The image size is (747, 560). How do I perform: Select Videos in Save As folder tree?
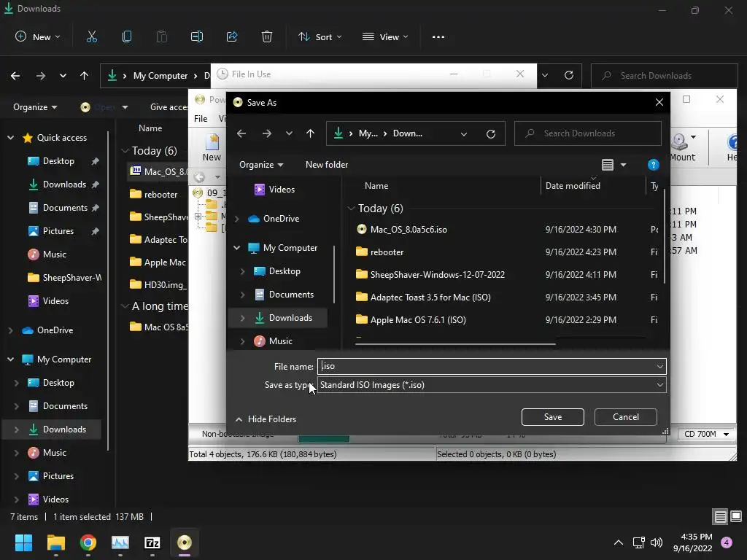(274, 190)
